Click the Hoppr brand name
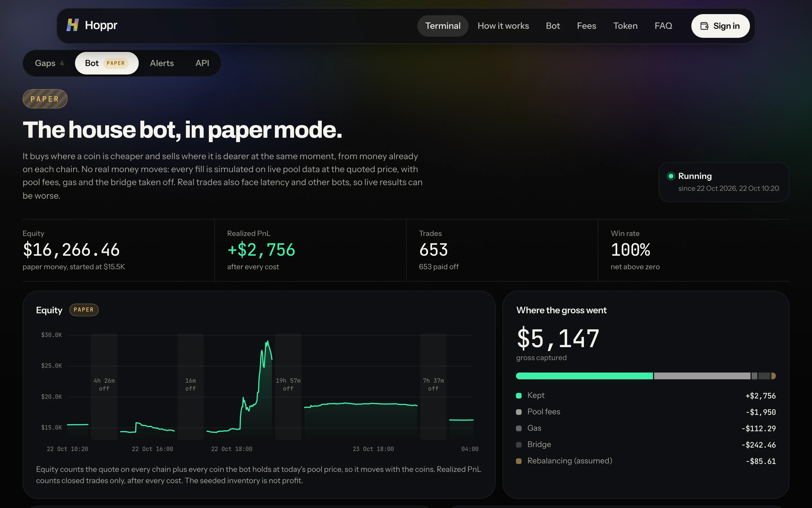 101,25
